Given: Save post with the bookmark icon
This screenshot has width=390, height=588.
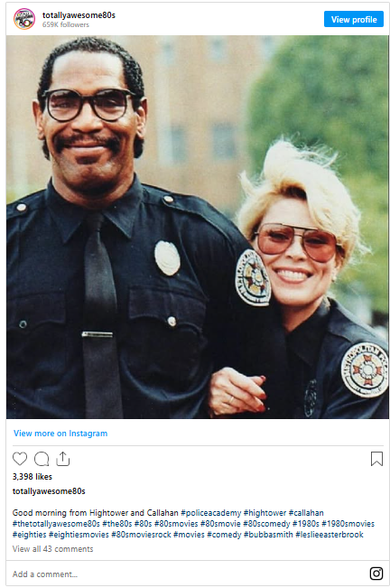Looking at the screenshot, I should 376,459.
